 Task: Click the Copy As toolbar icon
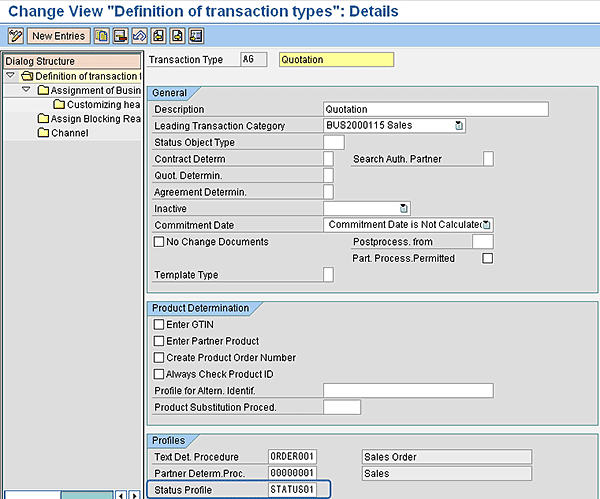point(103,36)
